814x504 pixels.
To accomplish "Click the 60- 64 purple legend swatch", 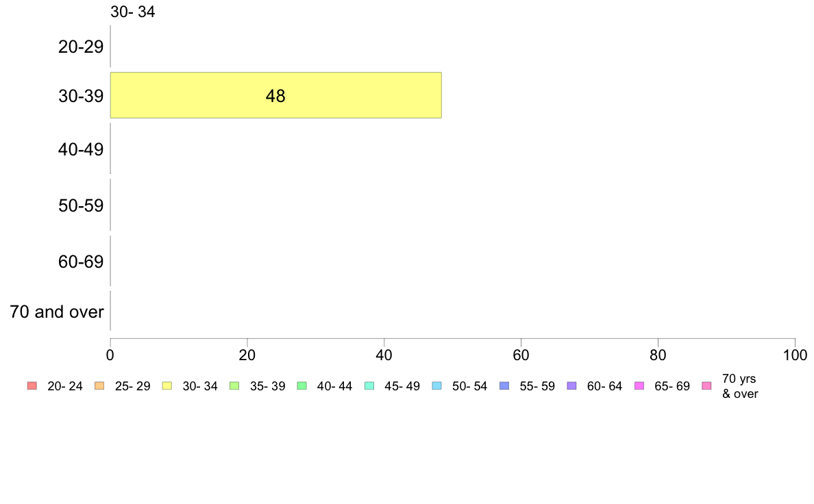I will tap(572, 386).
